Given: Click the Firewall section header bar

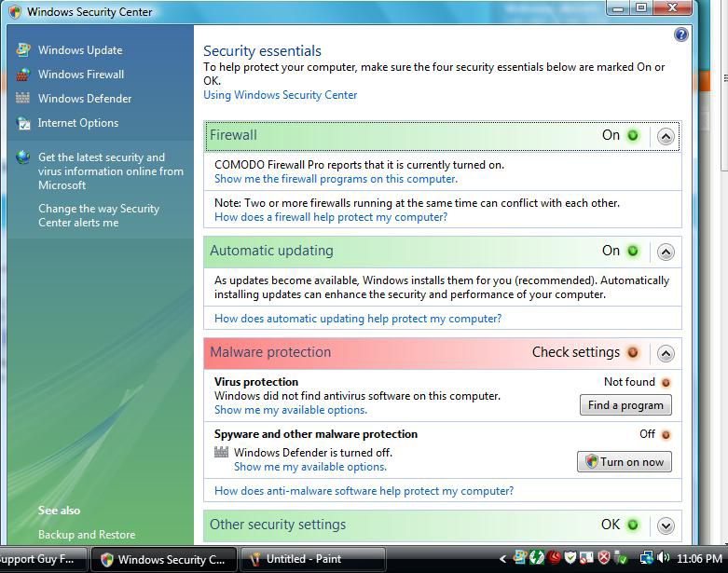Looking at the screenshot, I should [x=443, y=136].
